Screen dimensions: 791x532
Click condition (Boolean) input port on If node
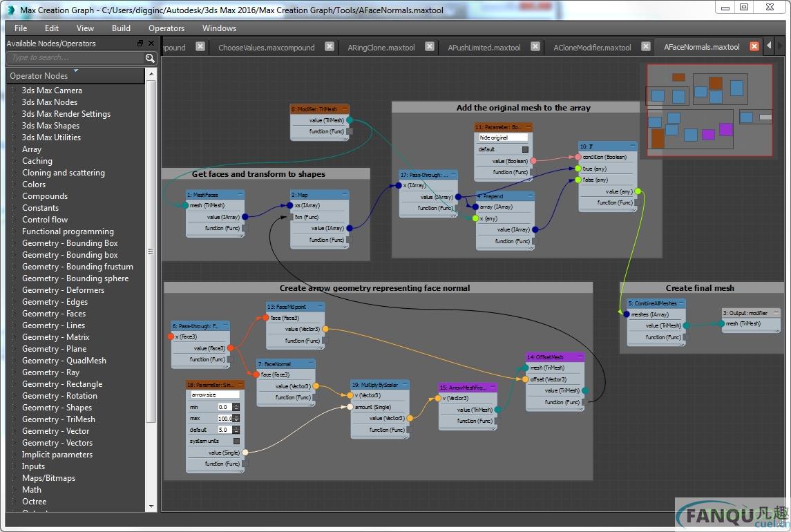(x=578, y=157)
